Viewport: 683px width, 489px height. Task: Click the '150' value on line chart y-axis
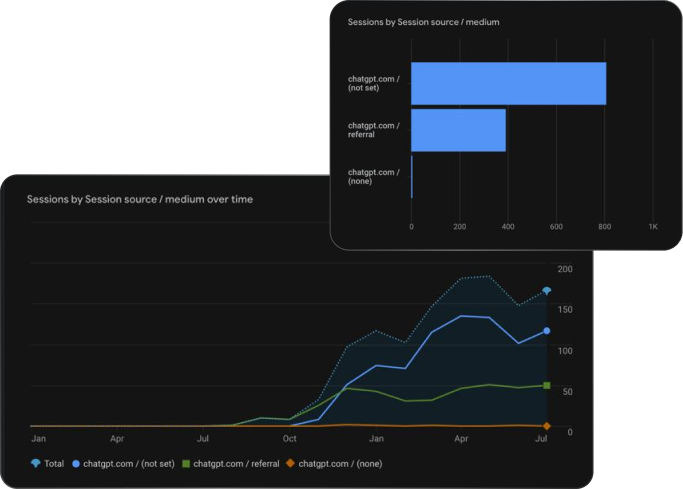565,310
